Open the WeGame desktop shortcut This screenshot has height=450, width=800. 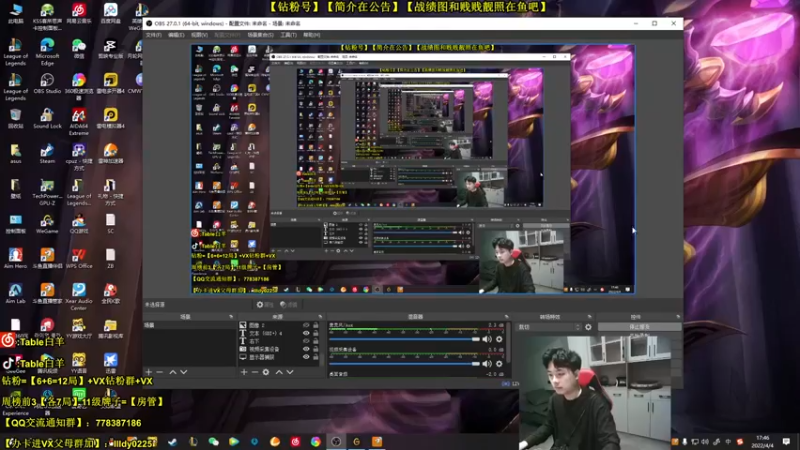click(x=47, y=224)
